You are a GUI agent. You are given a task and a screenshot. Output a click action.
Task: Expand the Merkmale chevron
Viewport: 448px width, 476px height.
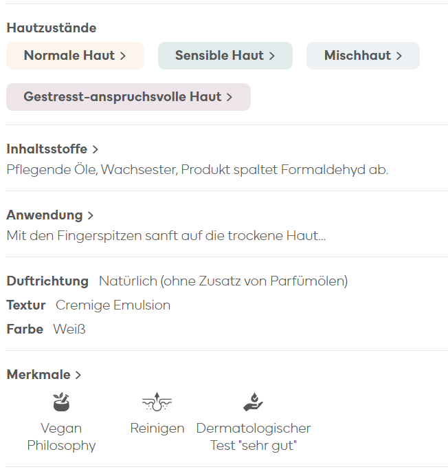tap(78, 375)
